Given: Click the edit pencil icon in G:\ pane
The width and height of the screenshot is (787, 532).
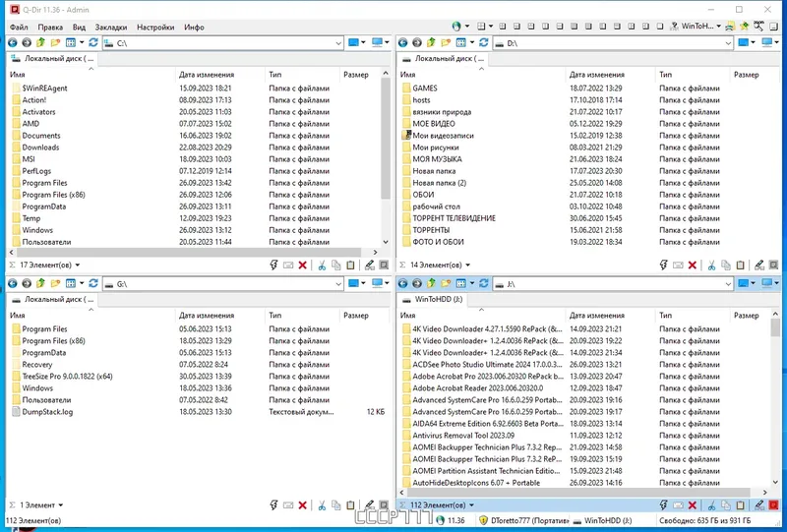Looking at the screenshot, I should [370, 505].
